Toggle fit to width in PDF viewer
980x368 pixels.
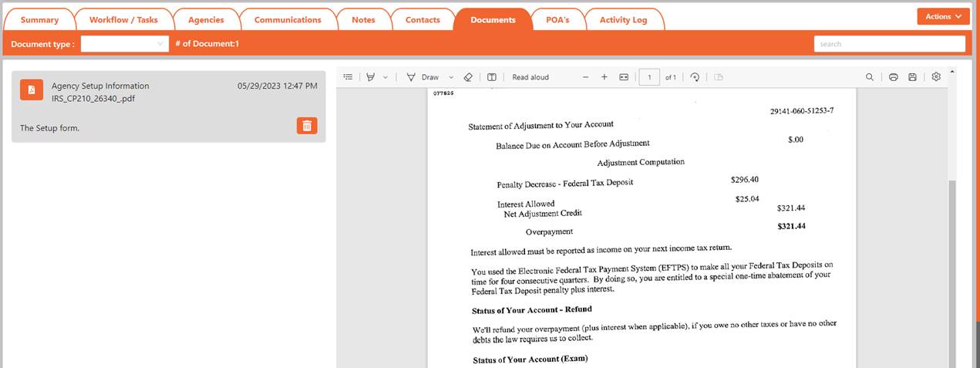(625, 77)
